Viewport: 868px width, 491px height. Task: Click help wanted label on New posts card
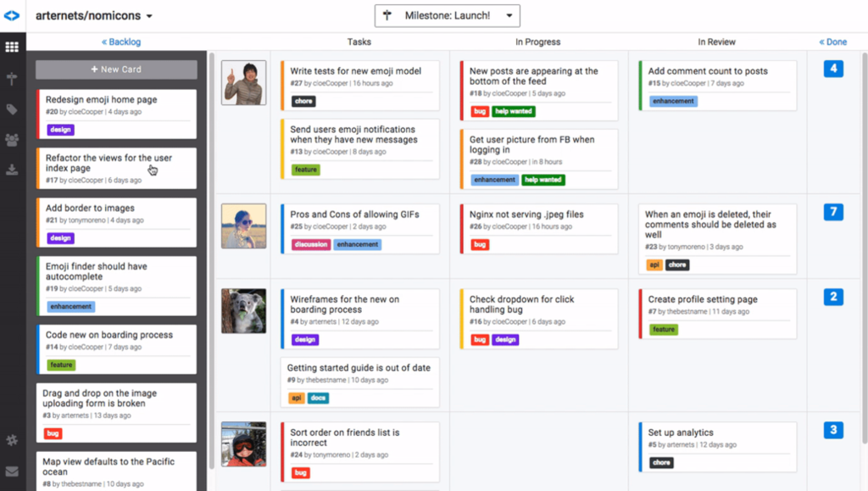click(x=514, y=111)
